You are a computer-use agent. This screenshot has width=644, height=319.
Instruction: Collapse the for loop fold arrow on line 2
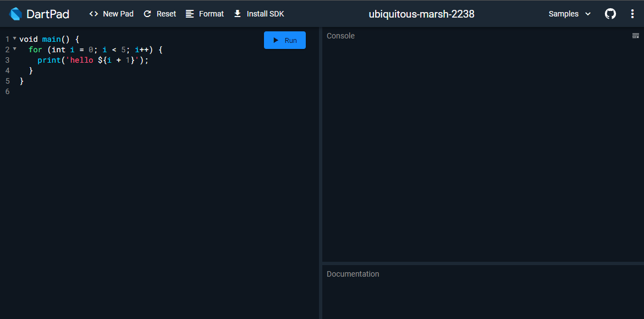click(x=15, y=49)
